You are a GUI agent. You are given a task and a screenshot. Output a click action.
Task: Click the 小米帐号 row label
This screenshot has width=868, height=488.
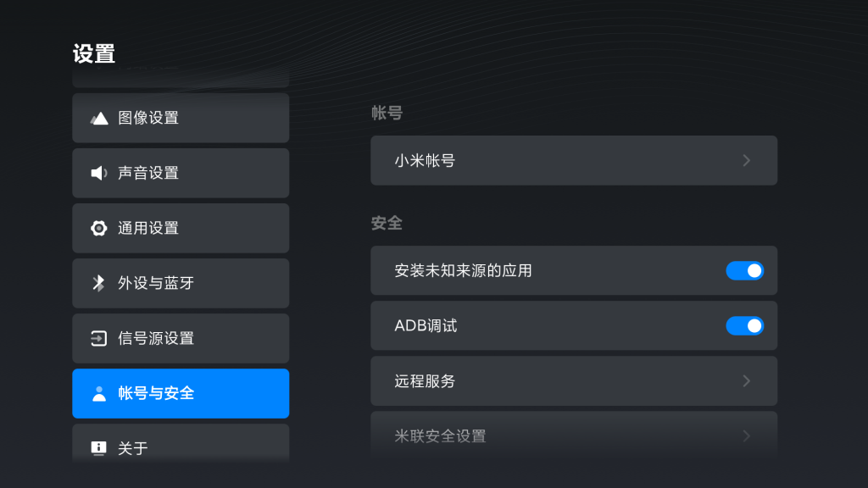click(425, 160)
